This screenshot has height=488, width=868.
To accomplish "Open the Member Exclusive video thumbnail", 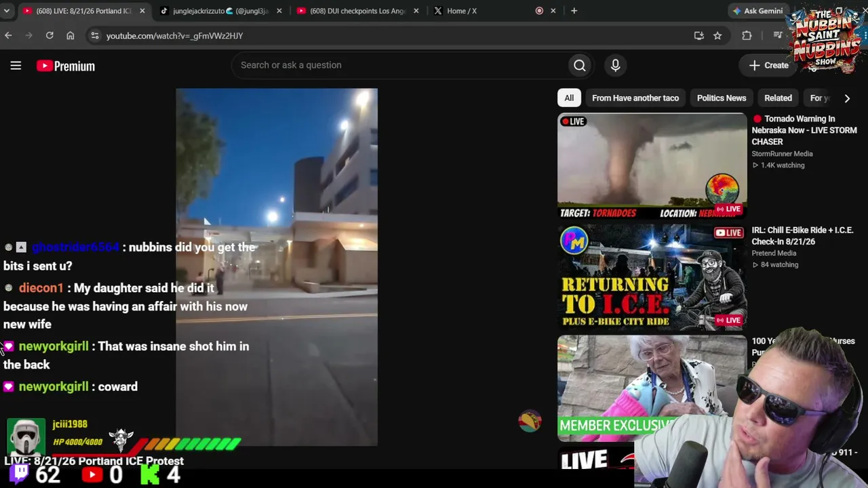I will tap(652, 388).
